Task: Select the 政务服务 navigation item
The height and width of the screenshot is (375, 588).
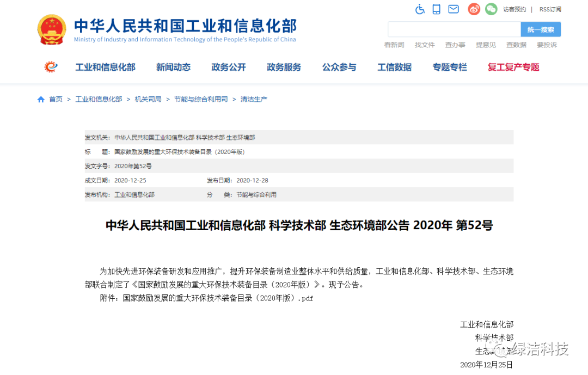Action: (x=284, y=67)
